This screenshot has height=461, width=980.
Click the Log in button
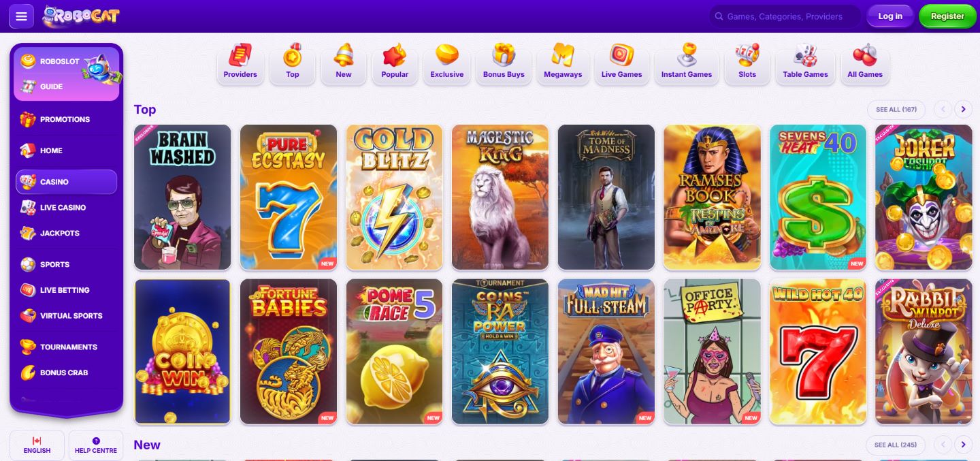(x=890, y=16)
